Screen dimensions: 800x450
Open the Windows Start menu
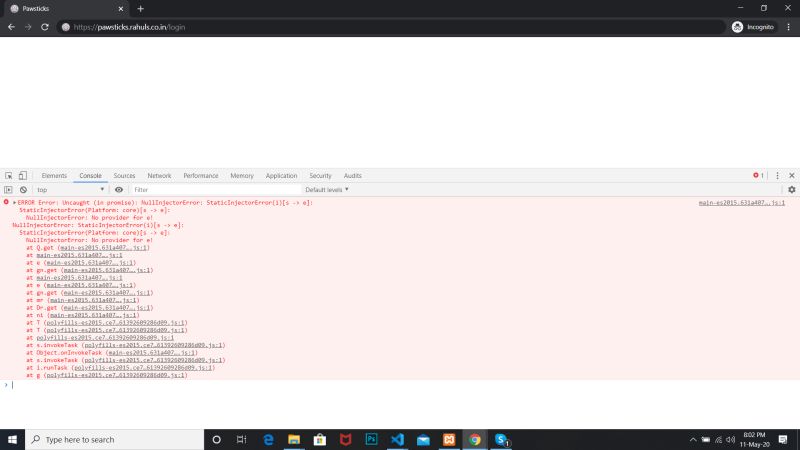[12, 439]
